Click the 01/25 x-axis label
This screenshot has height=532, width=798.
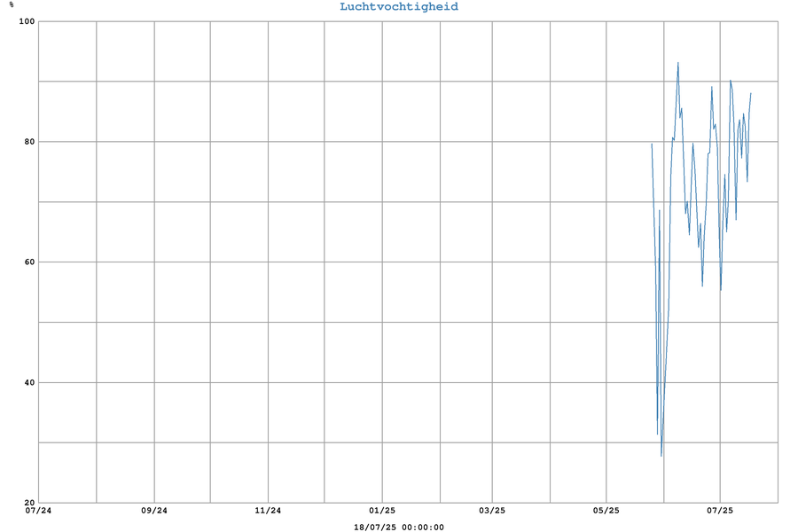click(381, 511)
